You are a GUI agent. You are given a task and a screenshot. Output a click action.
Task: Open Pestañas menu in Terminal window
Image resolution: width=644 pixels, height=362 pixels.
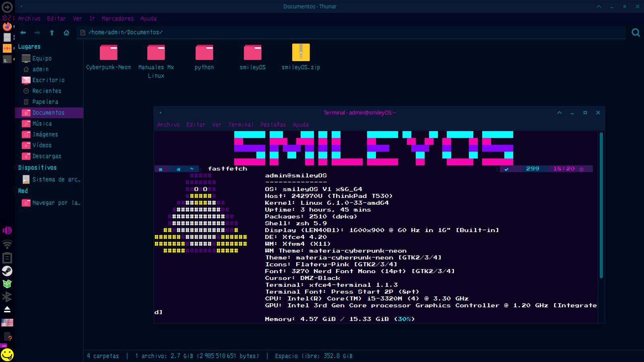click(x=273, y=125)
